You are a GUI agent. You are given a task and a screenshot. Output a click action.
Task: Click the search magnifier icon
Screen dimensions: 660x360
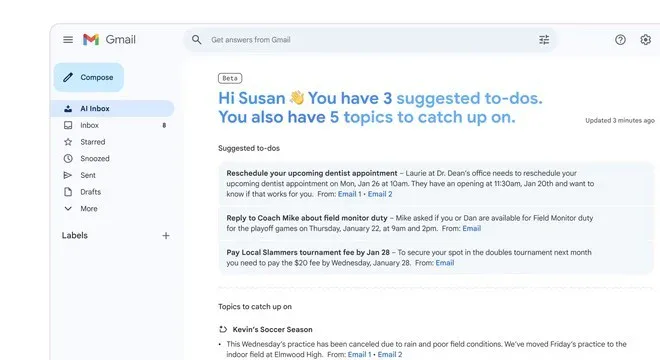point(197,40)
